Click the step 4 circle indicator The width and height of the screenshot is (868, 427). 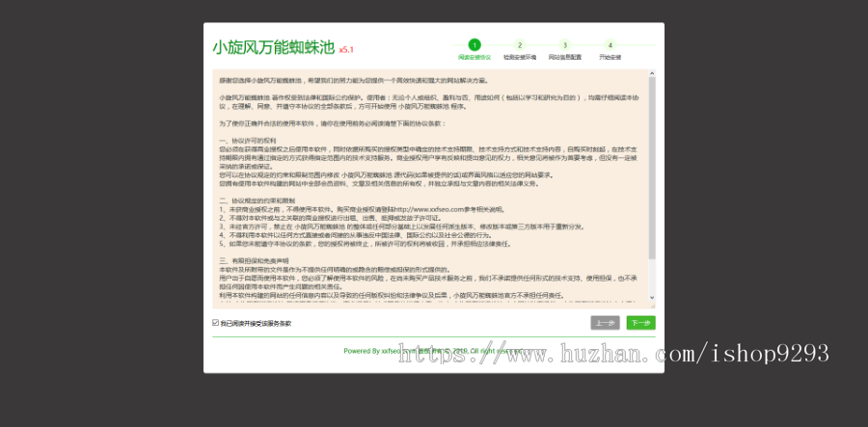[610, 44]
